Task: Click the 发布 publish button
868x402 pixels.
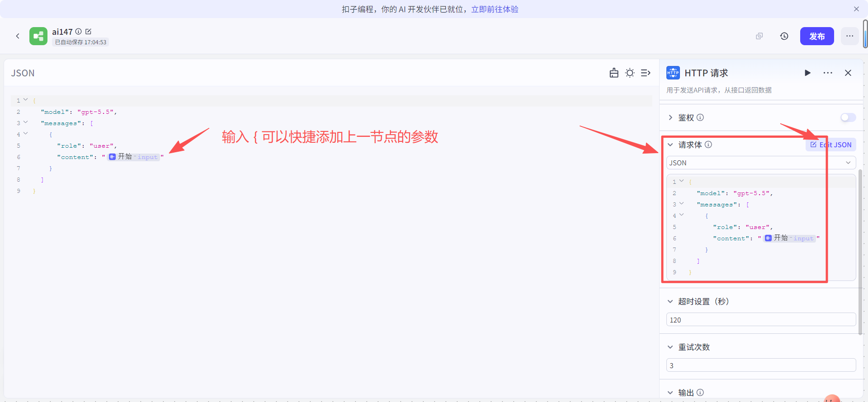Action: click(817, 36)
